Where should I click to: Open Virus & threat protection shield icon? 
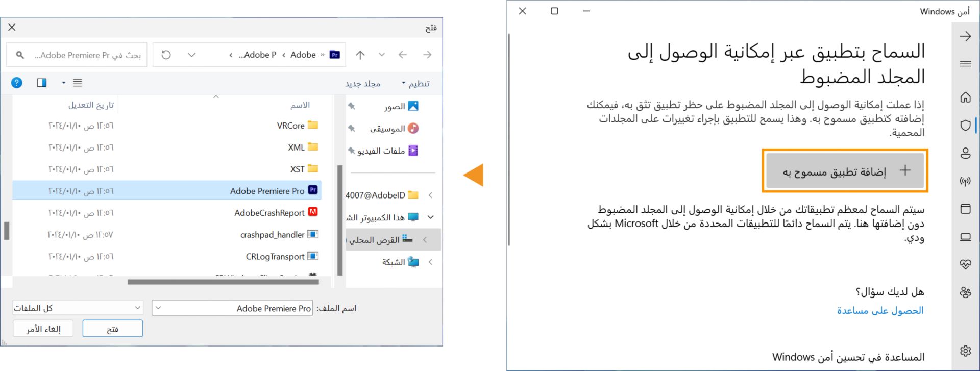965,125
